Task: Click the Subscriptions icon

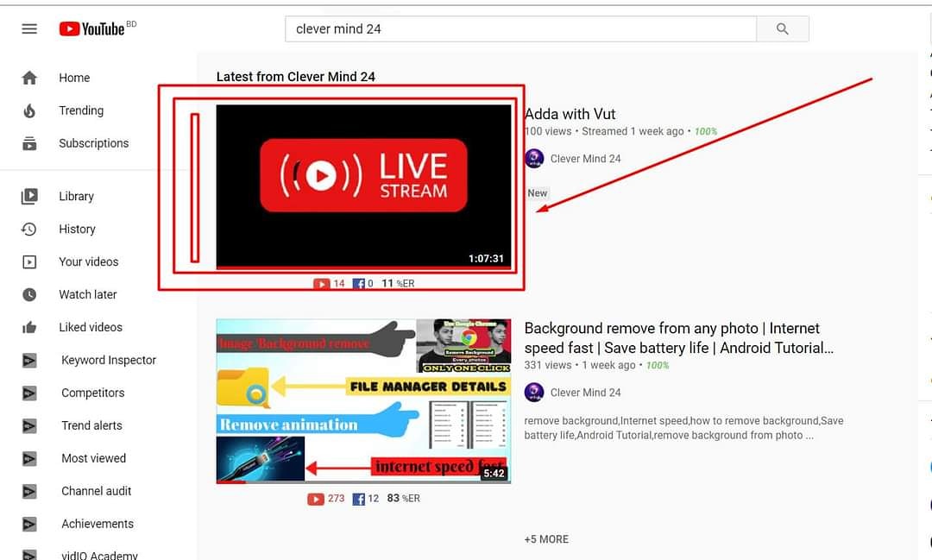Action: click(29, 143)
